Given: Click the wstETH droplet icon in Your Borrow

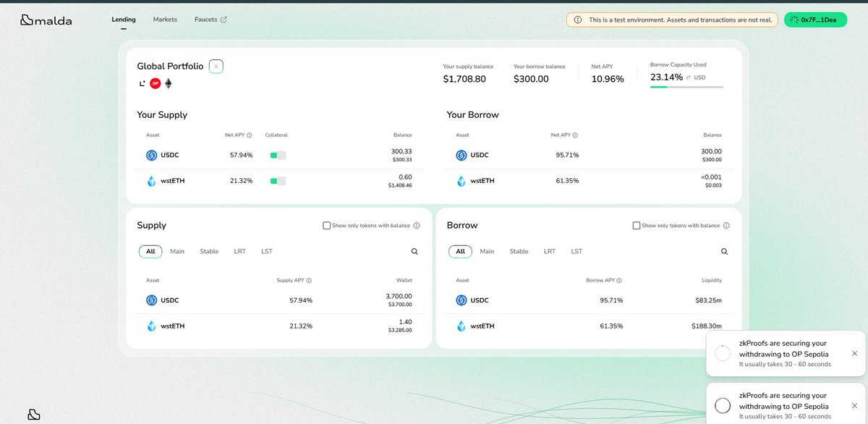Looking at the screenshot, I should [x=461, y=181].
